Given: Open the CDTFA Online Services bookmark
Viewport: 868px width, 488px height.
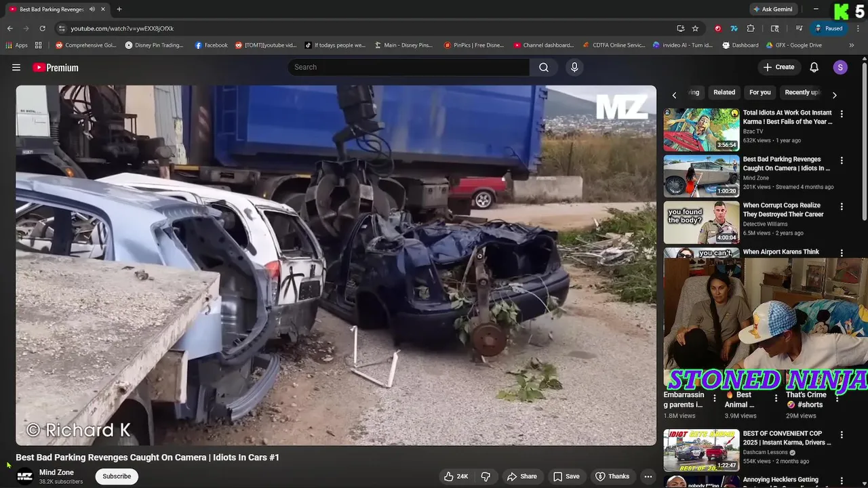Looking at the screenshot, I should click(x=614, y=45).
